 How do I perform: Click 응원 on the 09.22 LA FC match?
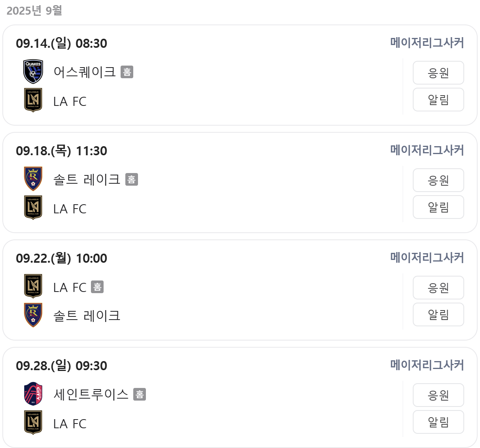[x=438, y=288]
